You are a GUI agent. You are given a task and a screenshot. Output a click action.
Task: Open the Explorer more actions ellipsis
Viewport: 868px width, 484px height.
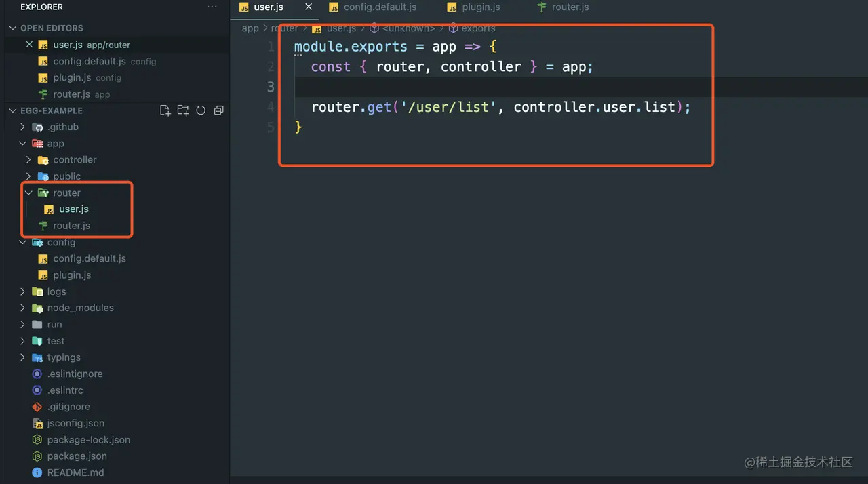coord(212,7)
